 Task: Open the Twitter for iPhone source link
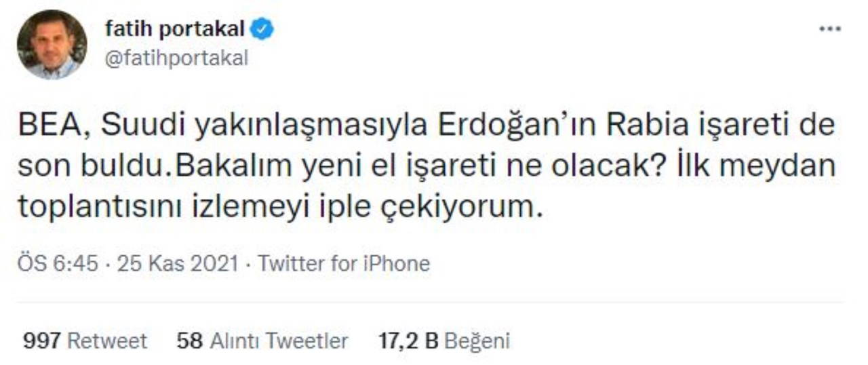(344, 264)
